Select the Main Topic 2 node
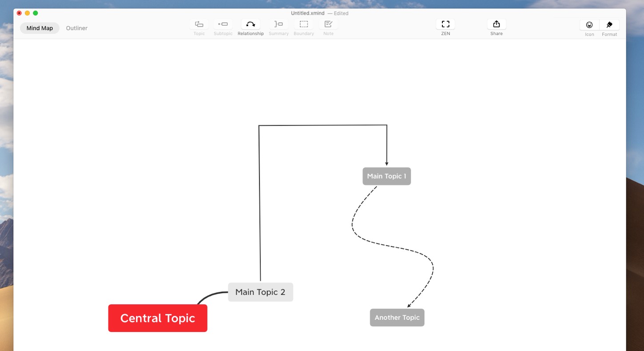 coord(260,292)
